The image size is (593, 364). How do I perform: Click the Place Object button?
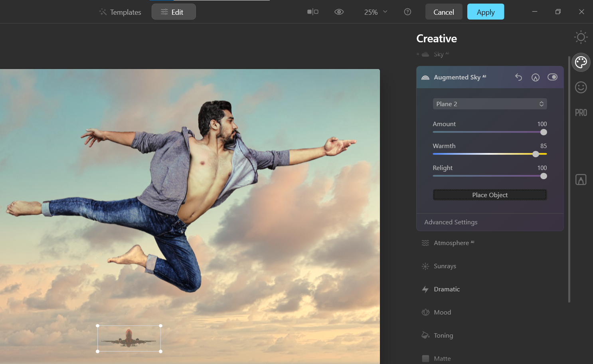(x=490, y=195)
